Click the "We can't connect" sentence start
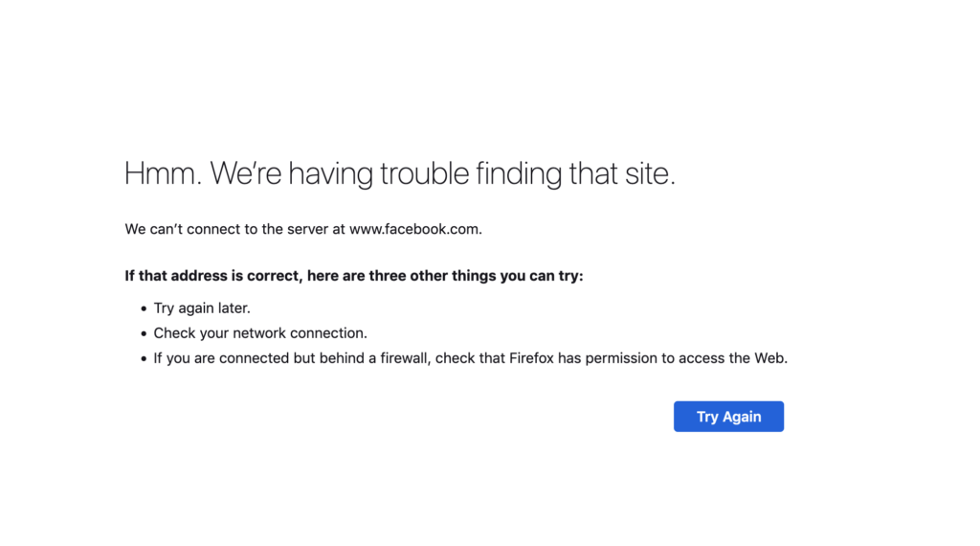The image size is (980, 546). tap(183, 230)
